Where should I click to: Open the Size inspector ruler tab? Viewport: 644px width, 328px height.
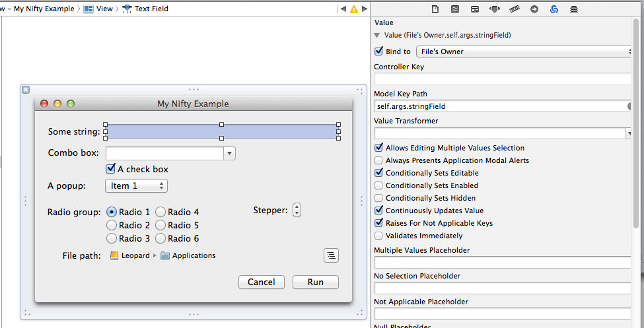click(515, 9)
